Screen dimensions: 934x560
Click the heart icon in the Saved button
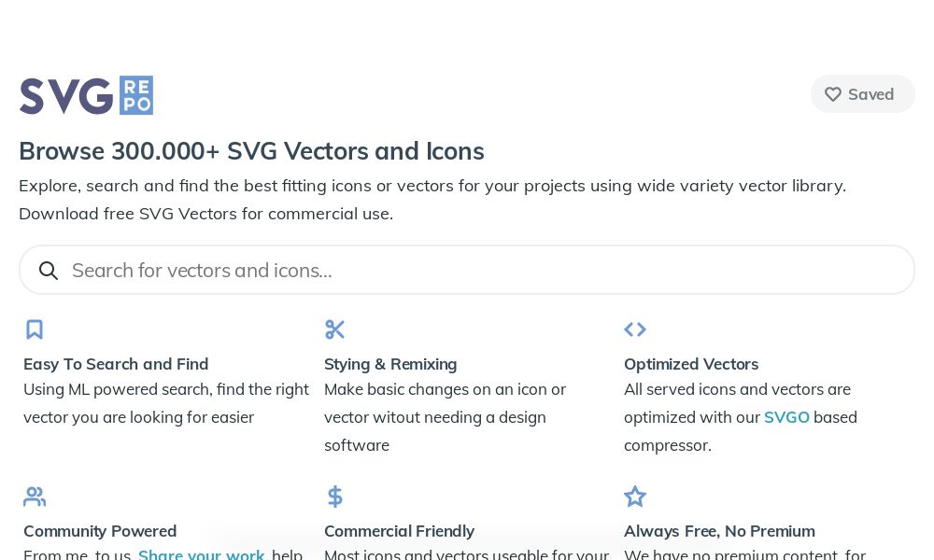[x=833, y=94]
